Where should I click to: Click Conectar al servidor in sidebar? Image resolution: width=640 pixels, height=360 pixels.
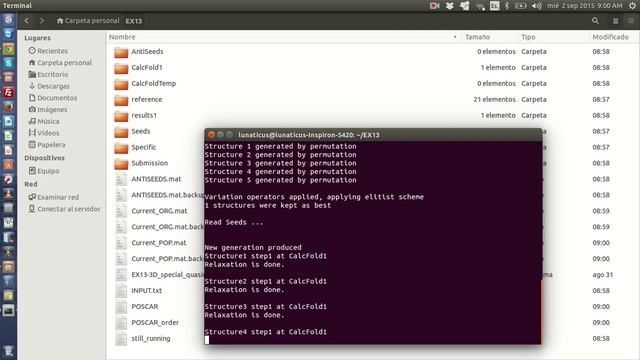click(x=64, y=209)
